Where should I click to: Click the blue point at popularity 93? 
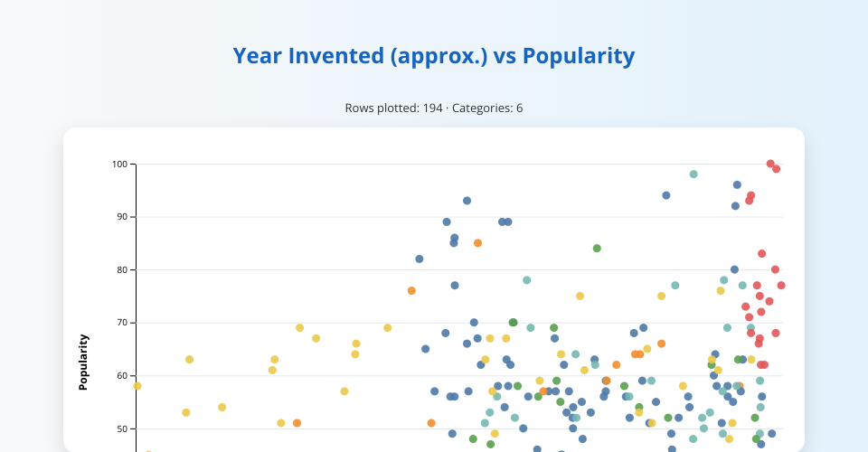(467, 201)
